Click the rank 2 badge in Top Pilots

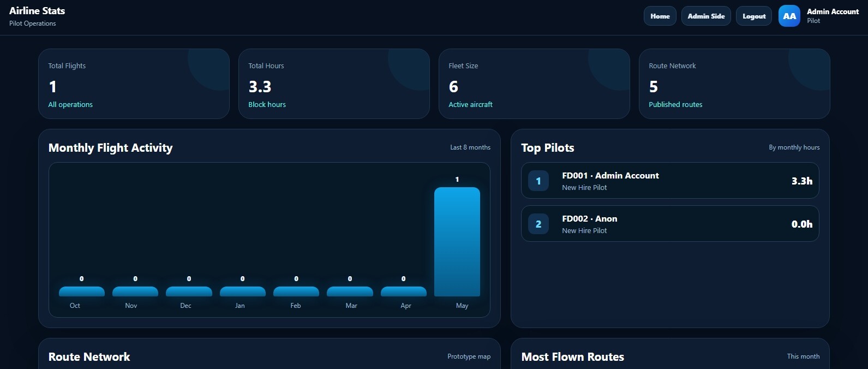pos(538,224)
